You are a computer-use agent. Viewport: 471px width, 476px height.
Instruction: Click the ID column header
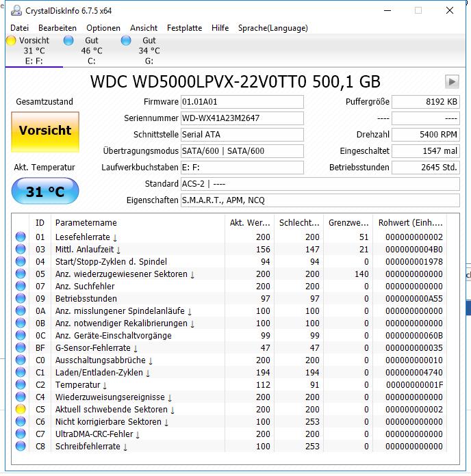tap(40, 223)
